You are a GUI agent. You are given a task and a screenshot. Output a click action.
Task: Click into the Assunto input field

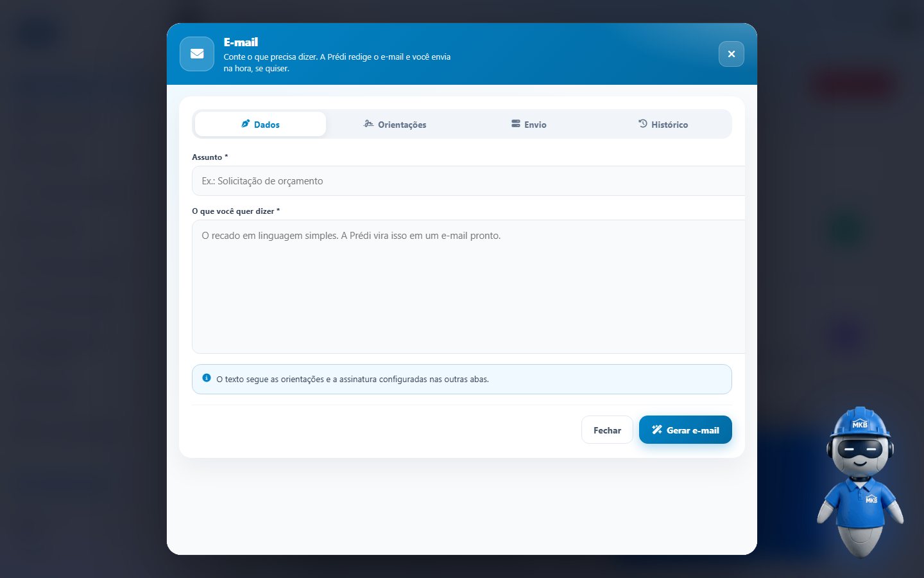[x=468, y=181]
